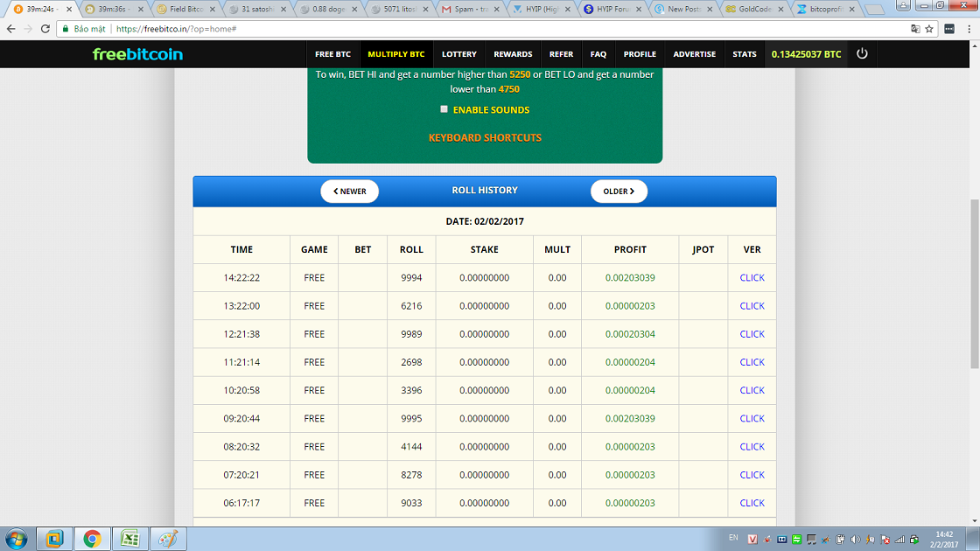Enable sounds checkbox
This screenshot has height=551, width=980.
(x=444, y=109)
